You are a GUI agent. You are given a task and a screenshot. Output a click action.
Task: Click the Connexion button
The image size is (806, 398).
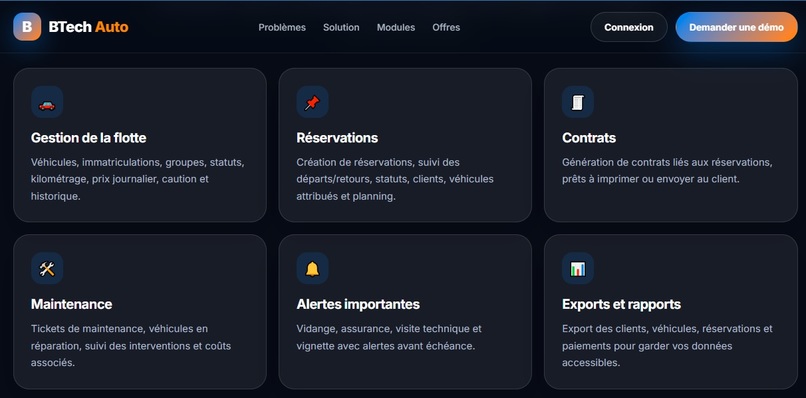tap(629, 27)
